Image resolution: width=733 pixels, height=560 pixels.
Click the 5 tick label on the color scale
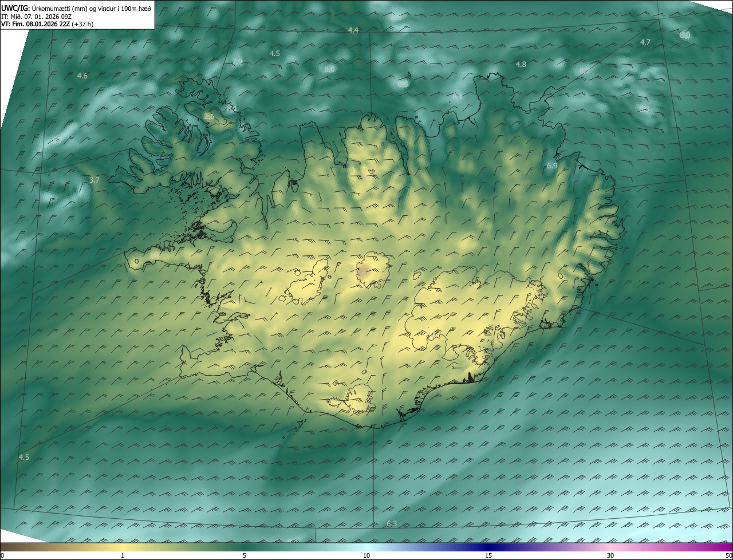pyautogui.click(x=245, y=555)
